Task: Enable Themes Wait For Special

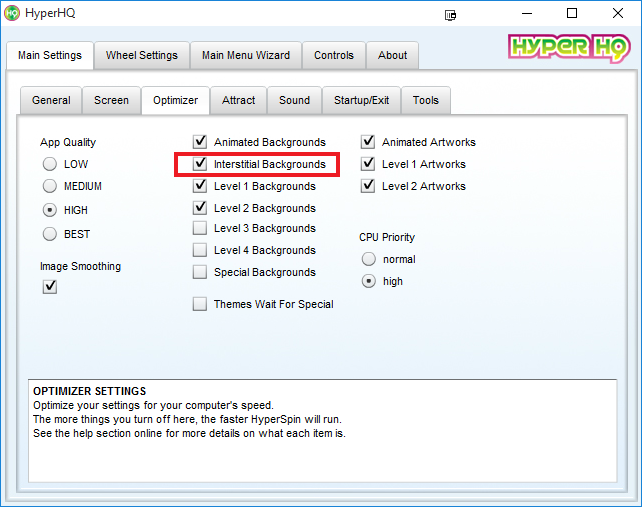Action: 200,304
